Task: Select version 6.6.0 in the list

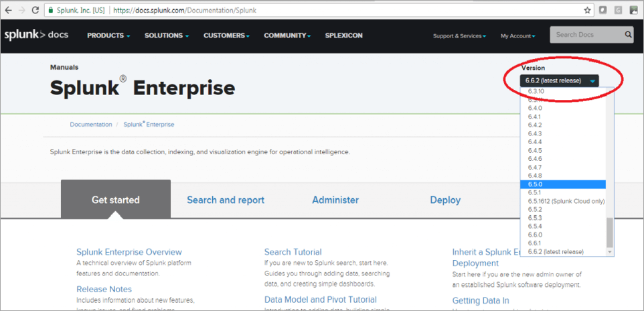Action: 563,235
